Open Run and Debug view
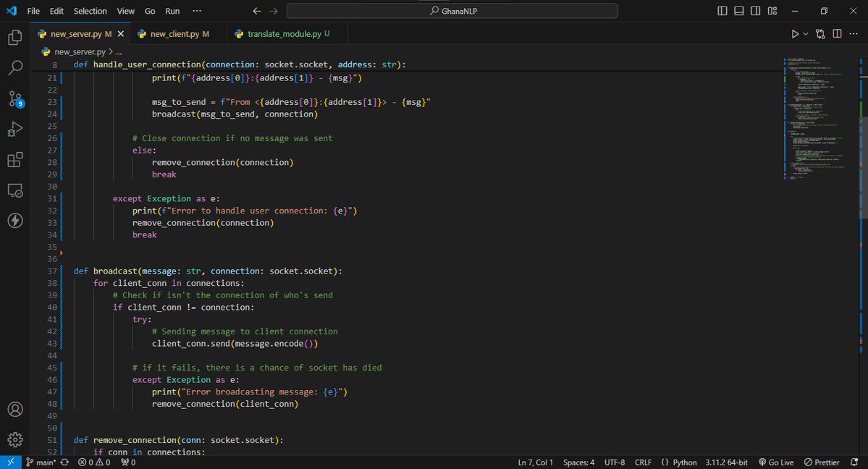This screenshot has height=469, width=868. 15,129
